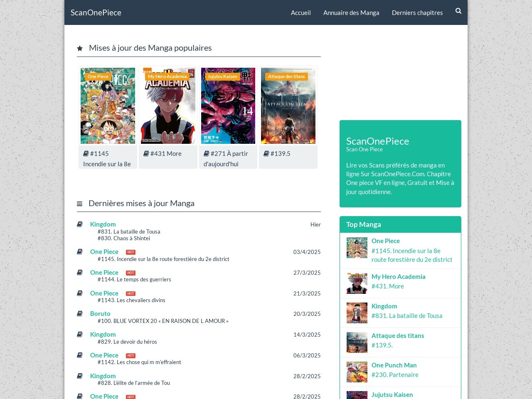Open Jujutsu Kaisen cover thumbnail
This screenshot has width=532, height=399.
[228, 106]
